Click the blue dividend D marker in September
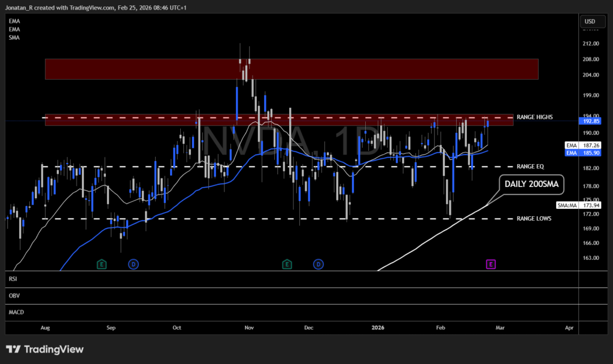The width and height of the screenshot is (613, 364). coord(133,263)
